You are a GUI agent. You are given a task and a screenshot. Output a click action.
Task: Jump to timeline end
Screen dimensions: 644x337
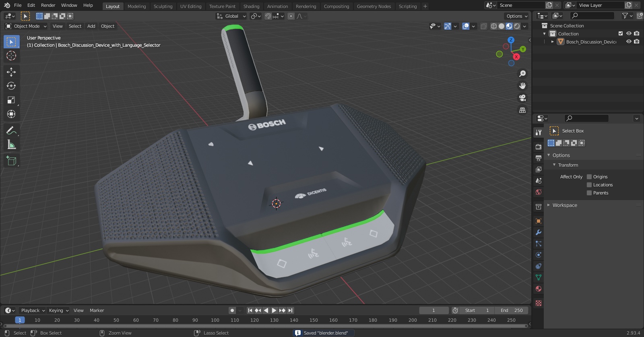(290, 310)
